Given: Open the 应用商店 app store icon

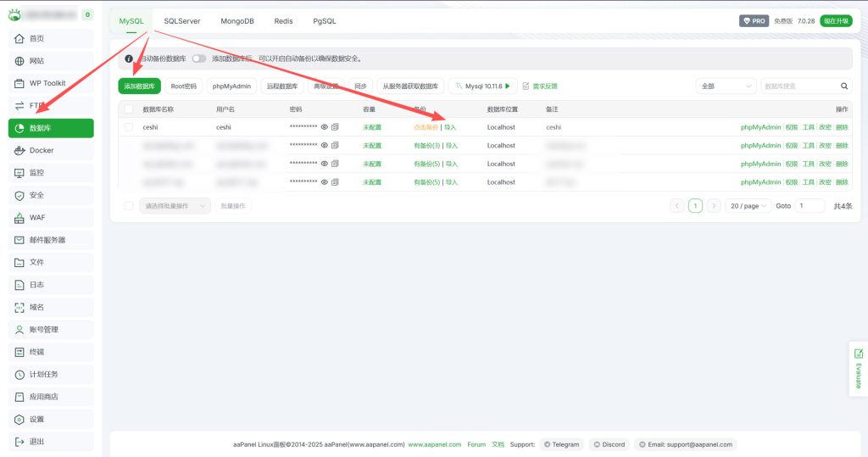Looking at the screenshot, I should pyautogui.click(x=19, y=397).
